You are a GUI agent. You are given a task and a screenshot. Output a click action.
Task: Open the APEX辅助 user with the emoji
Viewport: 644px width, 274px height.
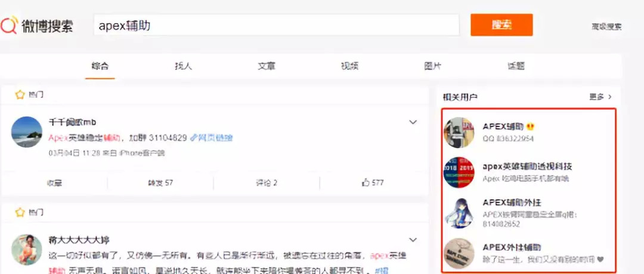[x=509, y=127]
